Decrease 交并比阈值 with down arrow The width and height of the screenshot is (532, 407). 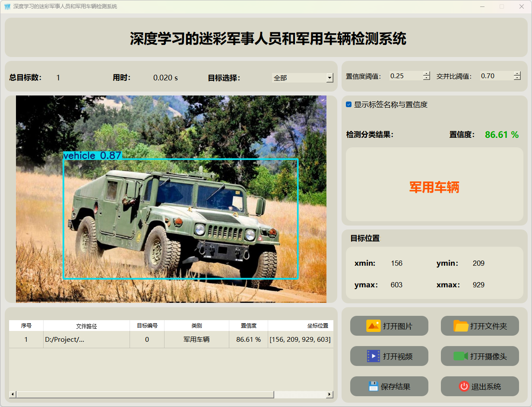point(517,78)
